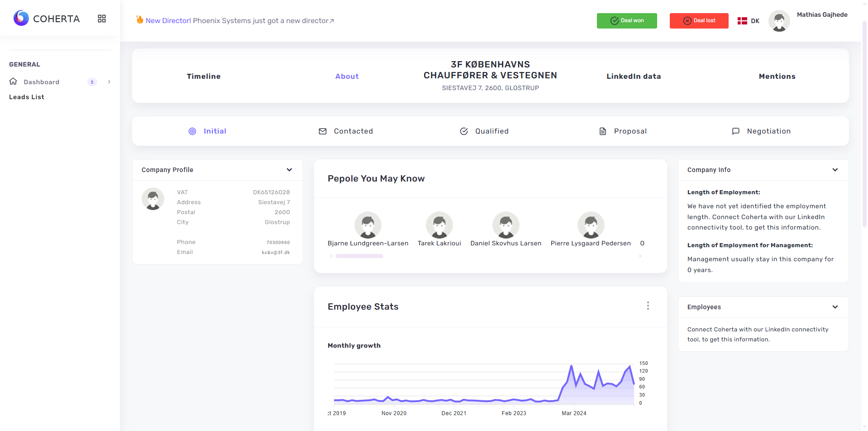Open Mathias Gajhede profile avatar
The image size is (868, 431).
pyautogui.click(x=779, y=21)
